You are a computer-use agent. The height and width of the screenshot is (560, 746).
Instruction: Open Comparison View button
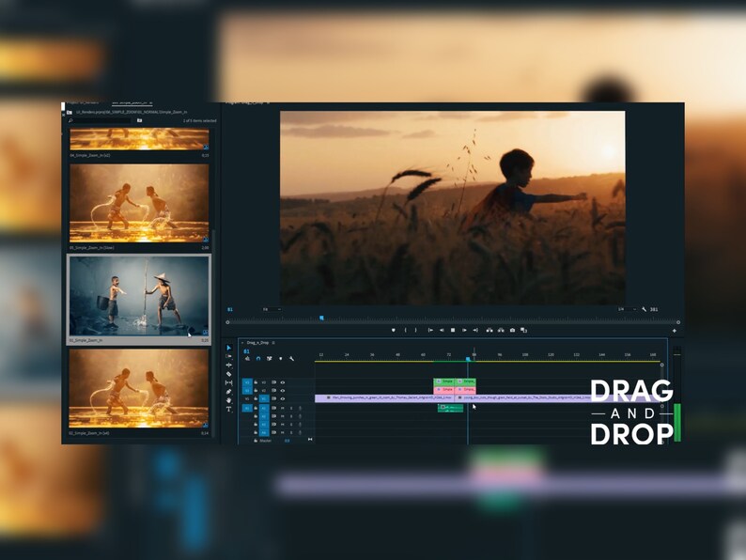coord(524,330)
